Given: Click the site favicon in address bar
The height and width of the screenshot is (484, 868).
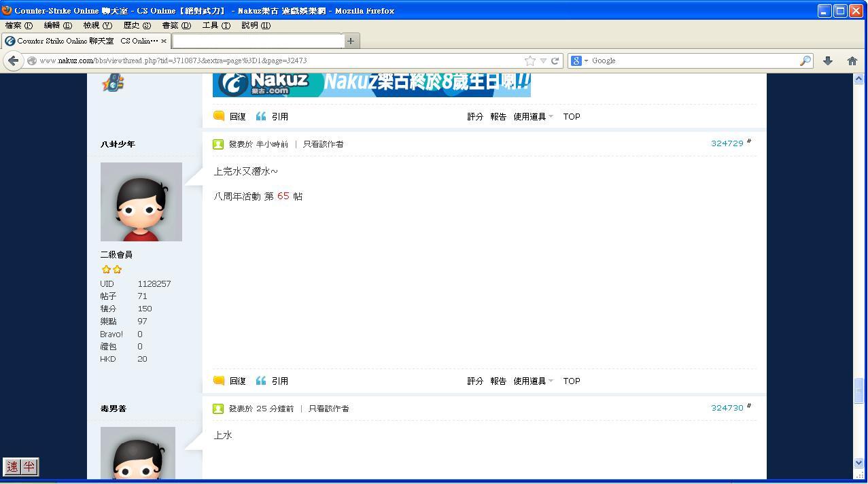Looking at the screenshot, I should (x=31, y=60).
